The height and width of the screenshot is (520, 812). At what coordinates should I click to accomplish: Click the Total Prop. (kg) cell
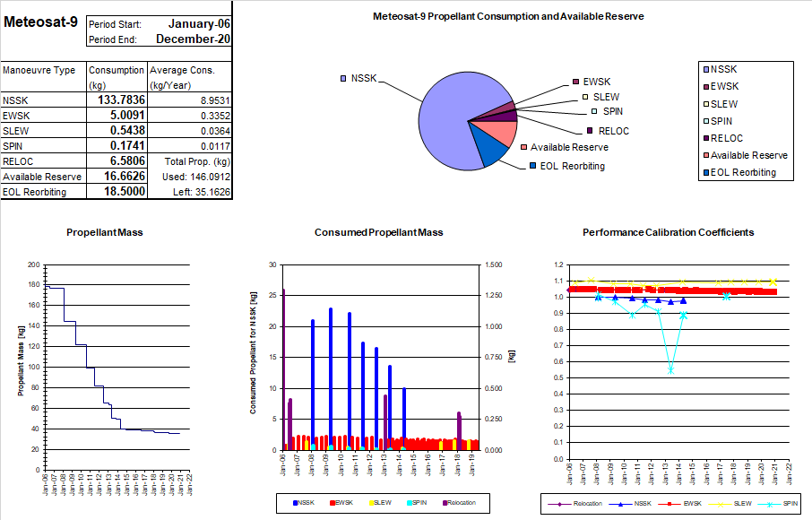197,161
